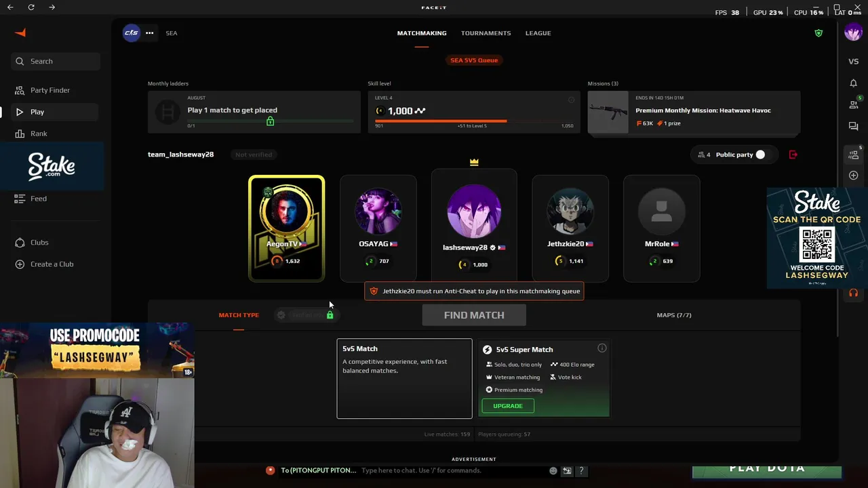
Task: Select the 5v5 Match option card
Action: click(x=404, y=378)
